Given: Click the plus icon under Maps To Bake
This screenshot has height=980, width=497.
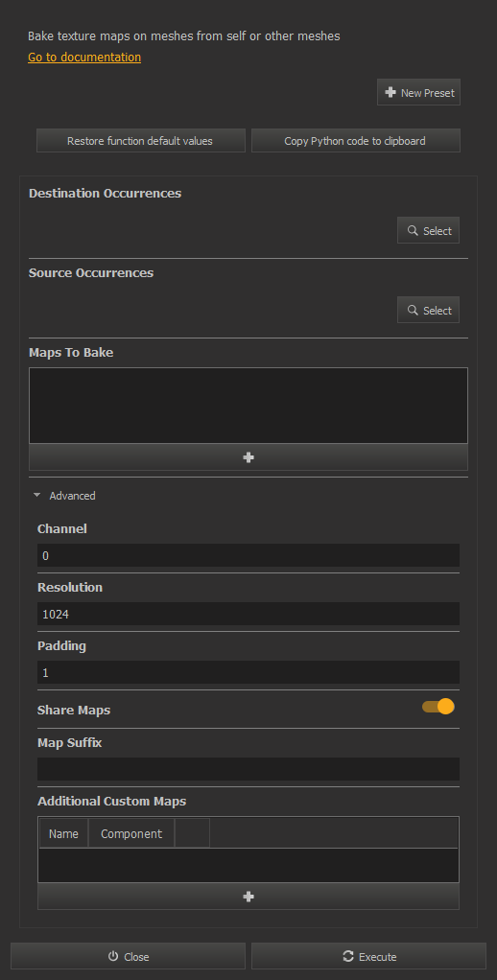Looking at the screenshot, I should click(x=248, y=457).
